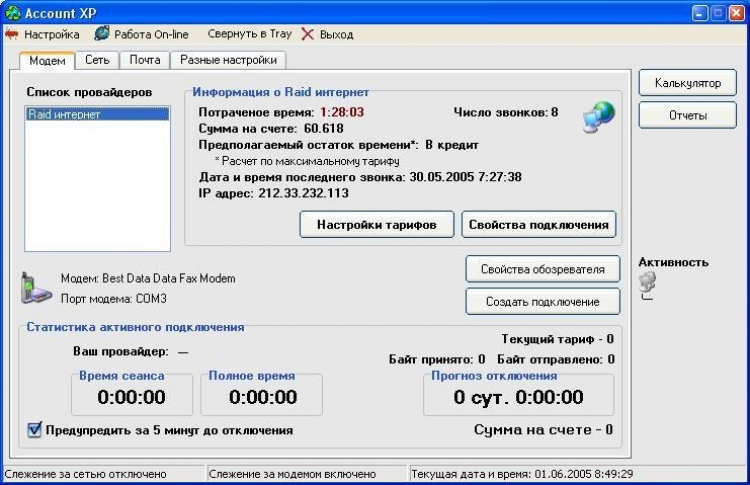Click the red X icon beside Выход

(x=308, y=34)
